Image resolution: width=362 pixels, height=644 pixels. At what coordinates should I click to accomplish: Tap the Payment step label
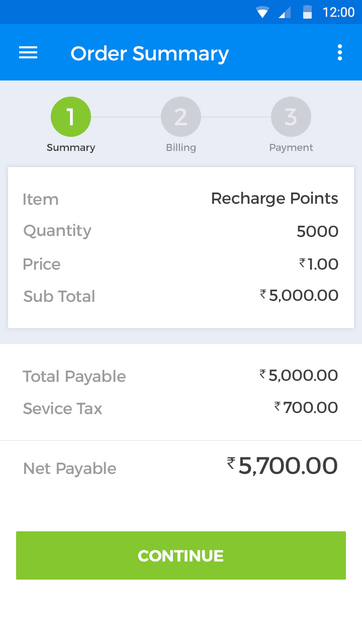point(291,147)
